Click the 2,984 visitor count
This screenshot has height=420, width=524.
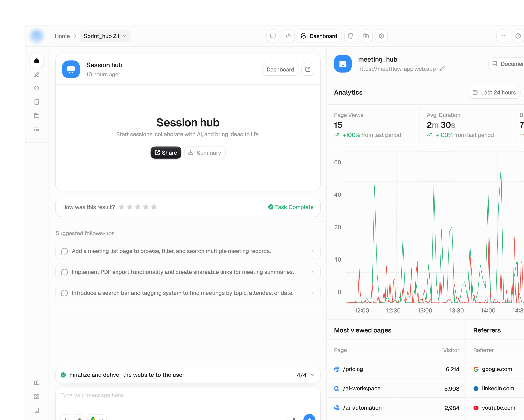coord(452,408)
